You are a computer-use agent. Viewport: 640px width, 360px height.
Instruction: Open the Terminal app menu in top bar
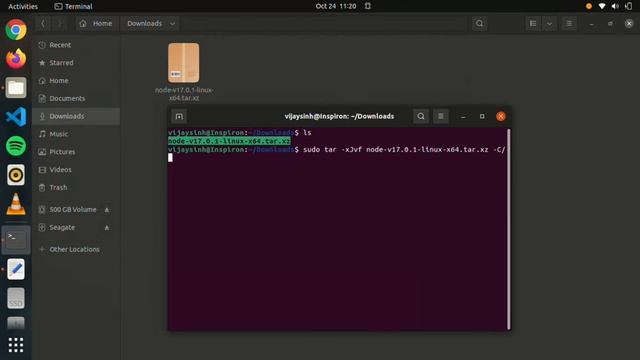73,6
